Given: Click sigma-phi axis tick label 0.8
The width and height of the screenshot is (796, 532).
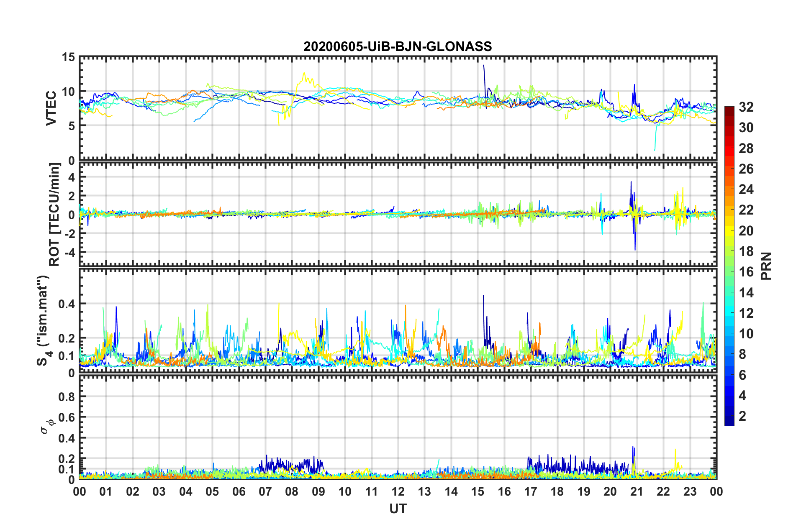Looking at the screenshot, I should pos(67,396).
